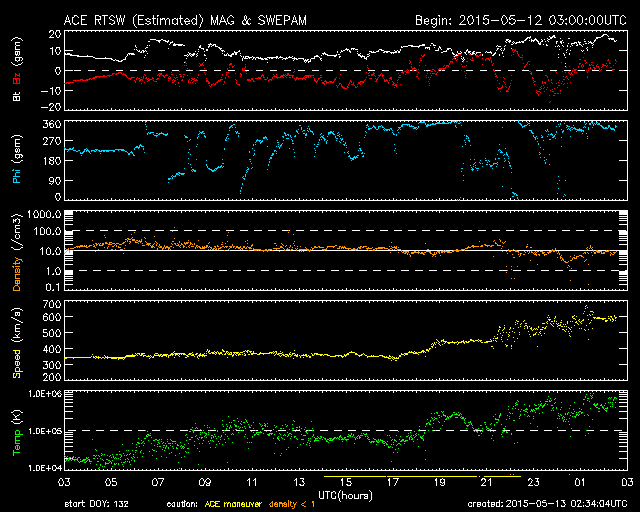The width and height of the screenshot is (640, 512).
Task: Click the yellow ACE maneuver bar above hour 15
Action: 355,476
